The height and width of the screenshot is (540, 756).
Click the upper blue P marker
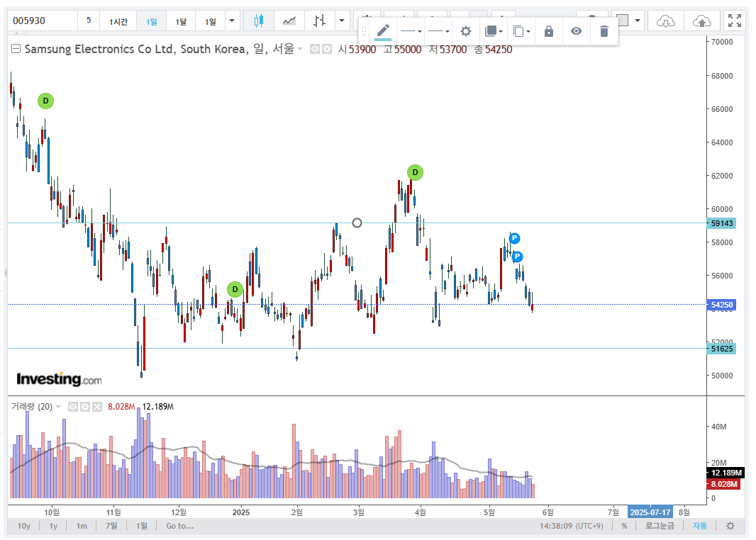pyautogui.click(x=514, y=238)
